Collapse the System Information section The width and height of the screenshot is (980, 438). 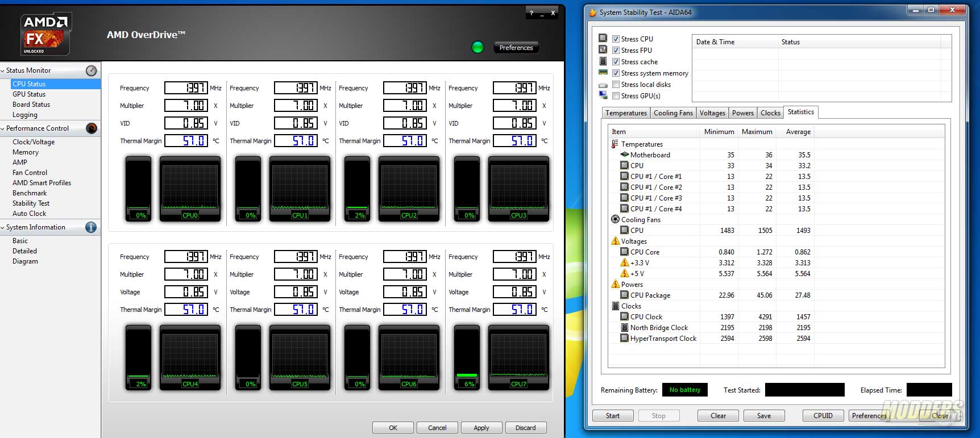tap(3, 228)
